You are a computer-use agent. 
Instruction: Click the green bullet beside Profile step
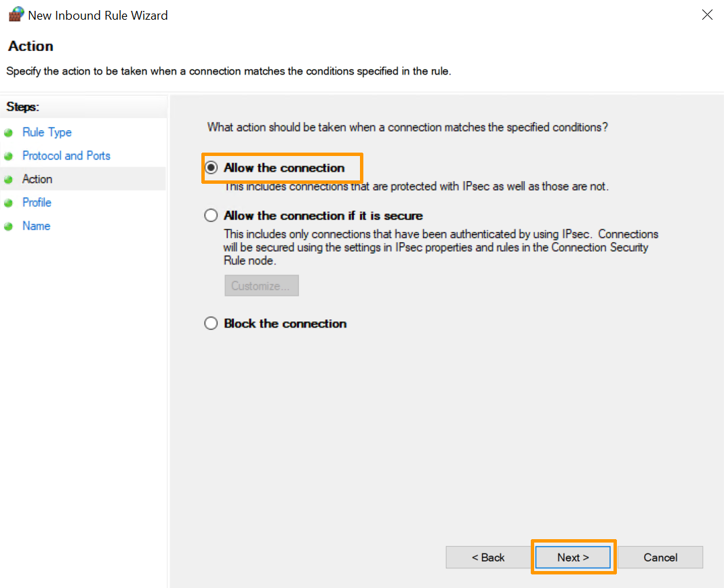(9, 203)
